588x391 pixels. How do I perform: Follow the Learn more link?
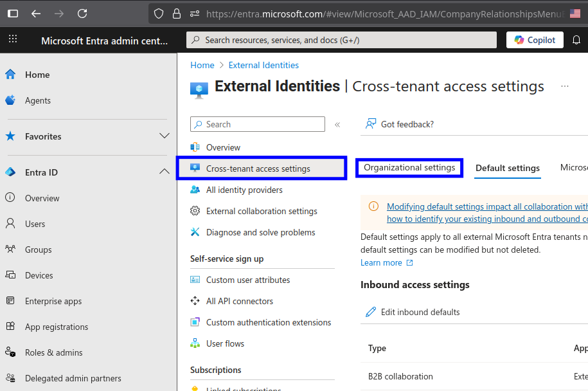386,262
